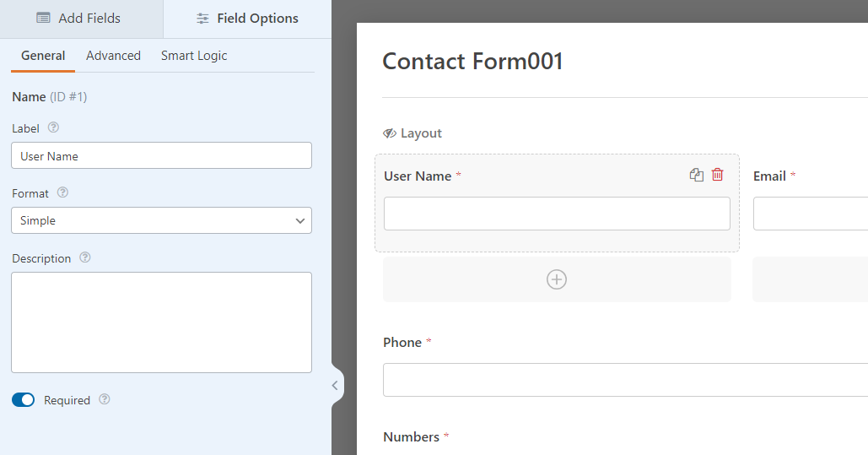The width and height of the screenshot is (868, 455).
Task: Click into the Description text area
Action: pyautogui.click(x=161, y=322)
